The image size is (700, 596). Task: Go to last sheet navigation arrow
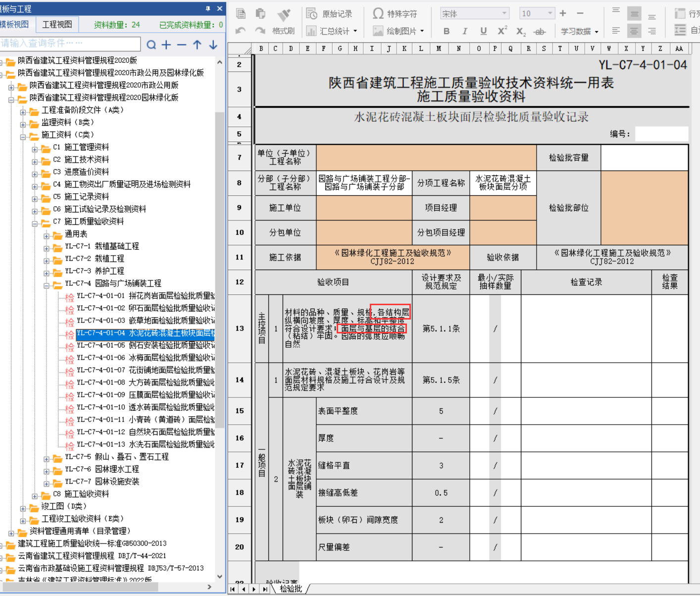(x=265, y=589)
